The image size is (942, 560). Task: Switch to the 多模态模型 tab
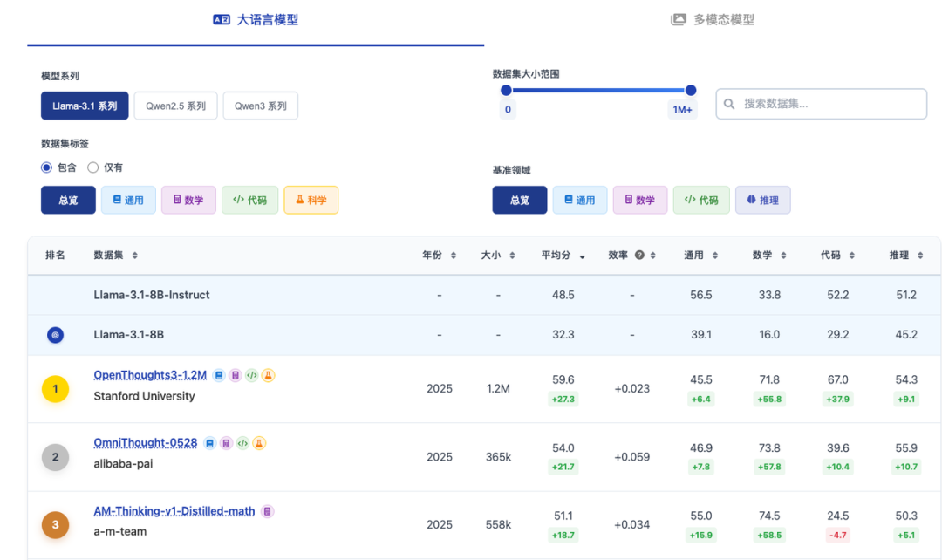tap(713, 19)
